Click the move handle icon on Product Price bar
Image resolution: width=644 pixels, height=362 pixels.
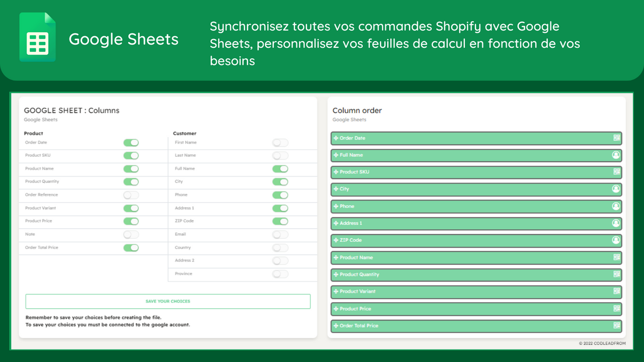point(336,309)
